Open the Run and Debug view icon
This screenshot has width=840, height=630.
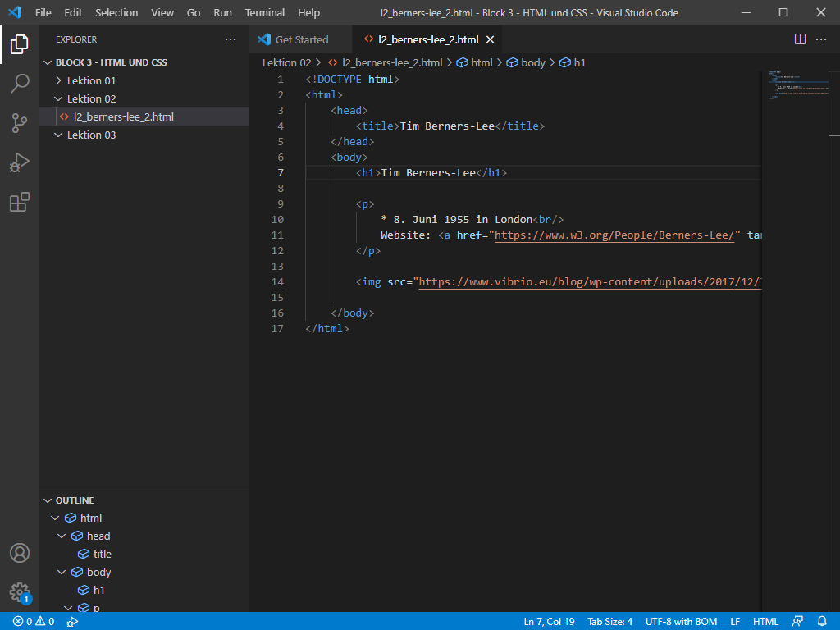click(x=20, y=162)
